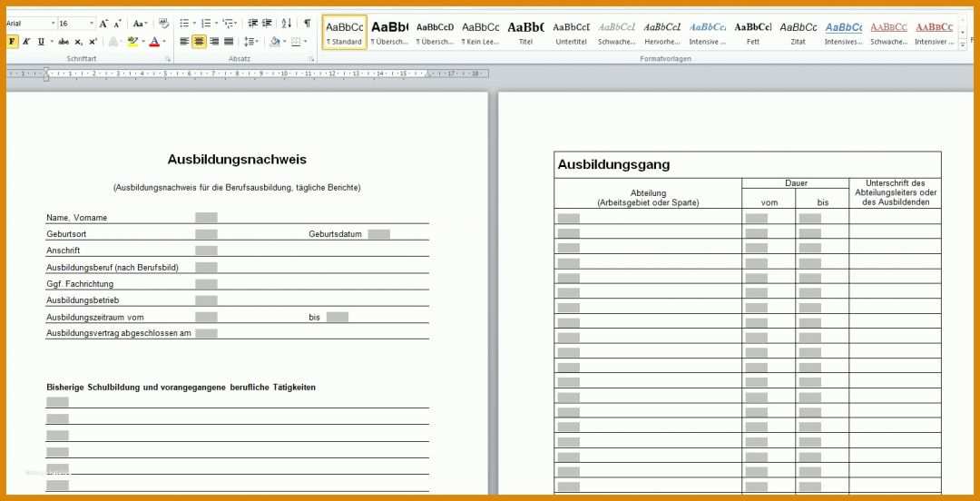Screen dimensions: 980x501
Task: Apply the borders icon
Action: pyautogui.click(x=296, y=42)
